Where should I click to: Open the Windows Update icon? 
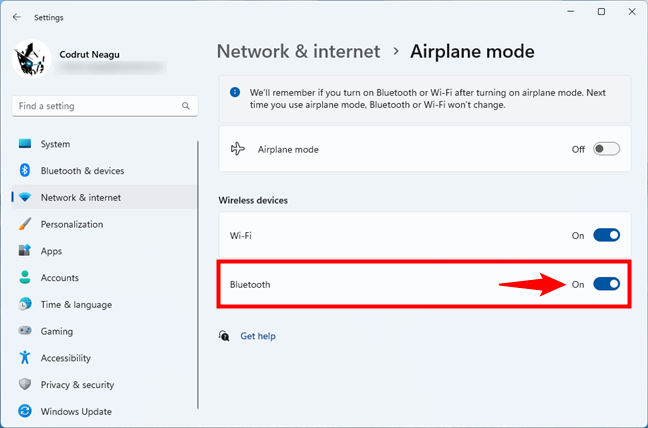25,411
